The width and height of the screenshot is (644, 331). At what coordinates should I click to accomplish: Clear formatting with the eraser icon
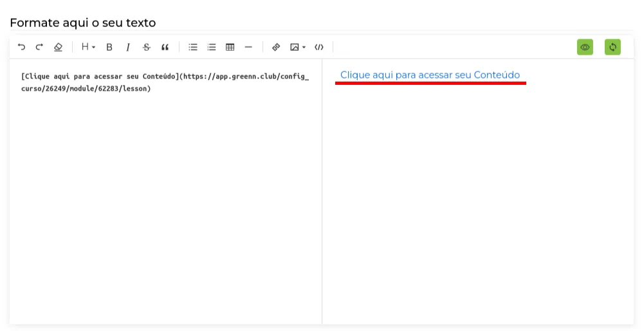pos(58,47)
